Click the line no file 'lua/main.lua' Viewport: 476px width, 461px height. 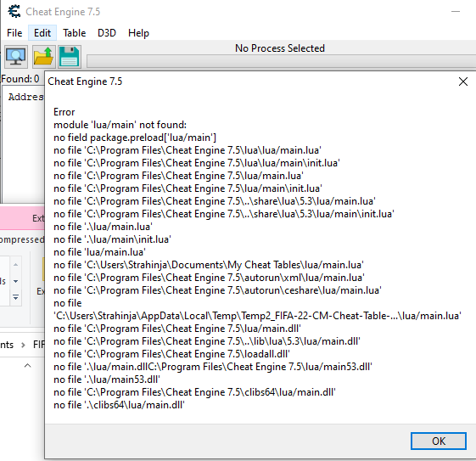click(99, 252)
